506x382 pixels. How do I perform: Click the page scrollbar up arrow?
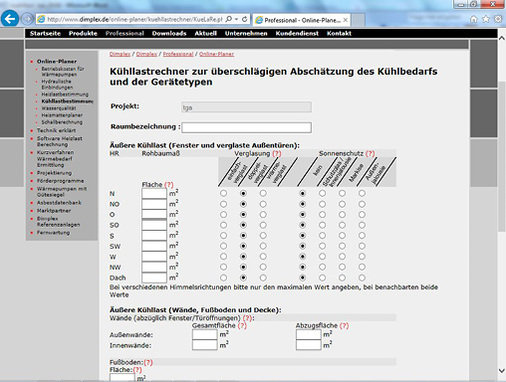[x=502, y=38]
